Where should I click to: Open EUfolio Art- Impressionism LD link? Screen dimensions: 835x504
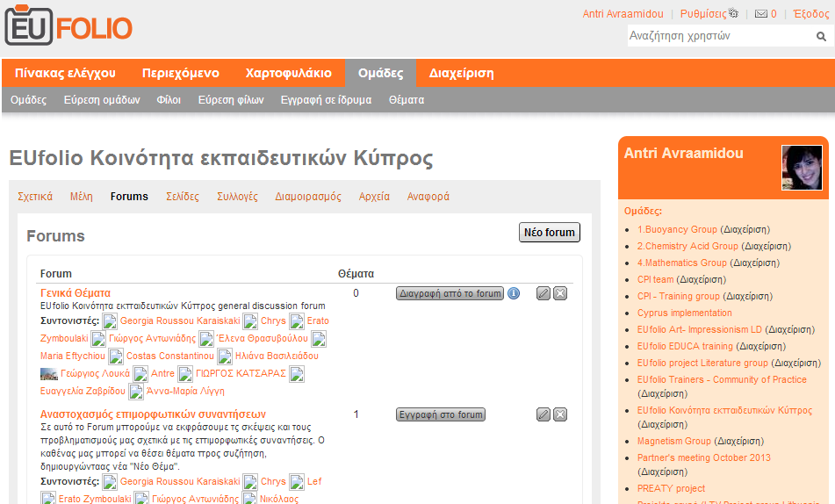pos(700,330)
